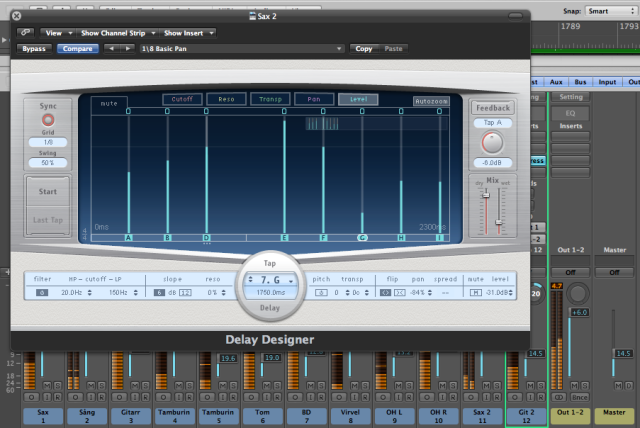Click the toggle handle above tap G
This screenshot has width=640, height=428.
[362, 111]
